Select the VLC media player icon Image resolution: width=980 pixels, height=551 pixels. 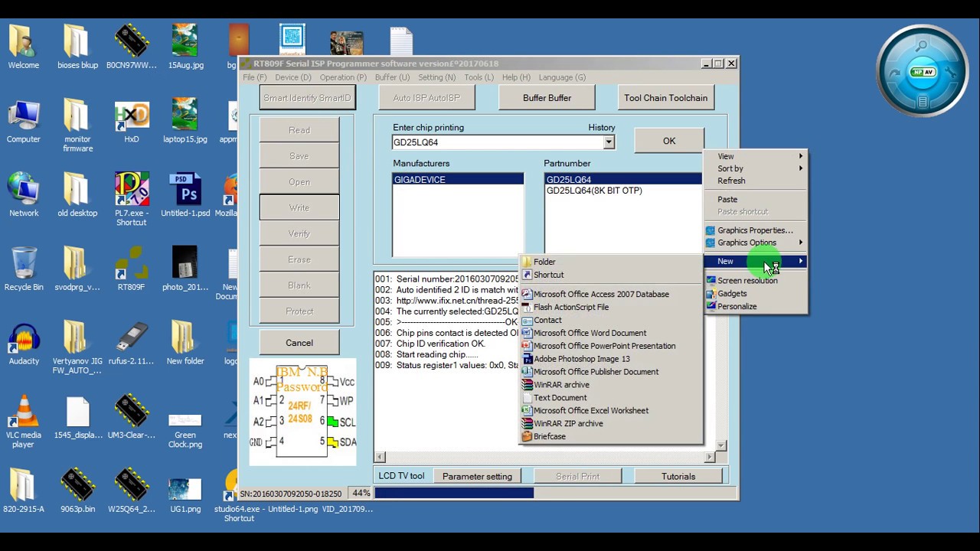click(23, 421)
